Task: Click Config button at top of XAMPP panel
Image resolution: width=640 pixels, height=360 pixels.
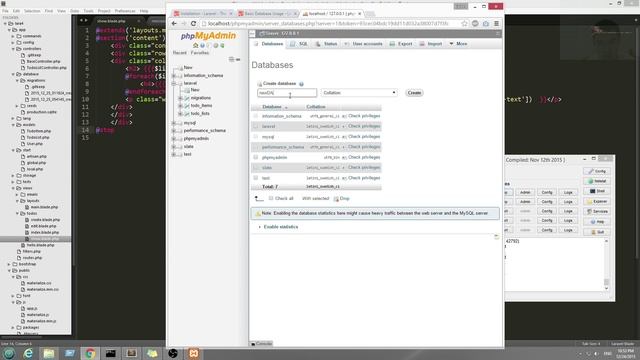Action: tap(597, 171)
